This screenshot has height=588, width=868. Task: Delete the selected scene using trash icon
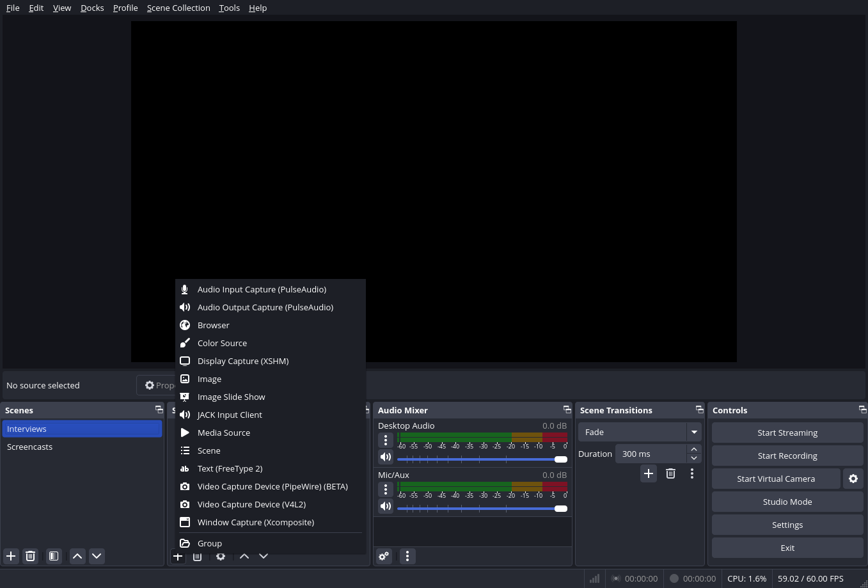(x=30, y=556)
